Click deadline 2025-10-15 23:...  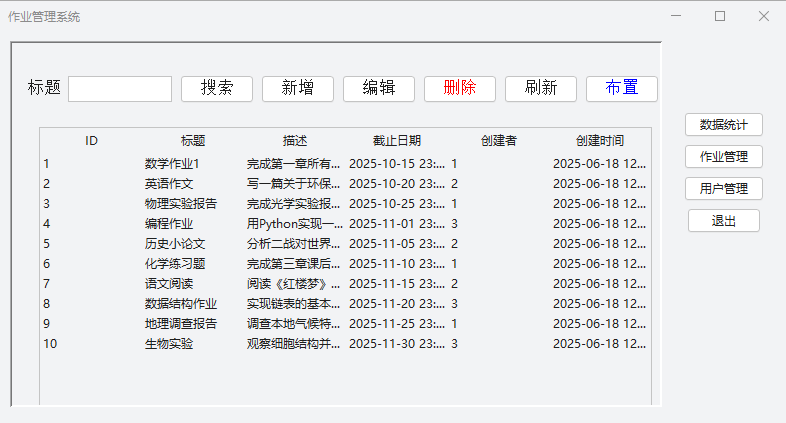397,164
